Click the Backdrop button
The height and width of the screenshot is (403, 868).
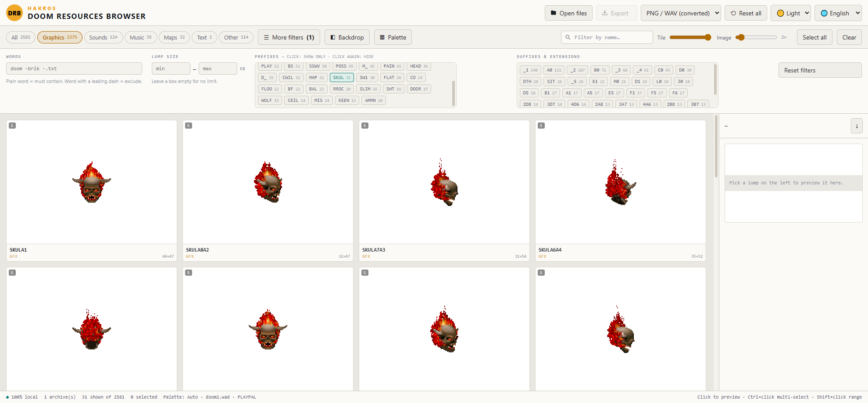pyautogui.click(x=347, y=37)
